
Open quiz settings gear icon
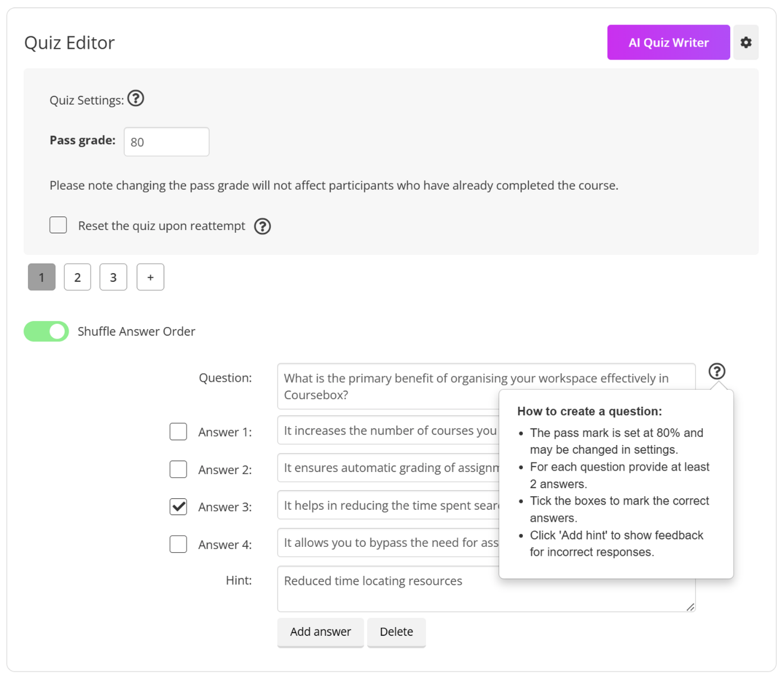(746, 43)
